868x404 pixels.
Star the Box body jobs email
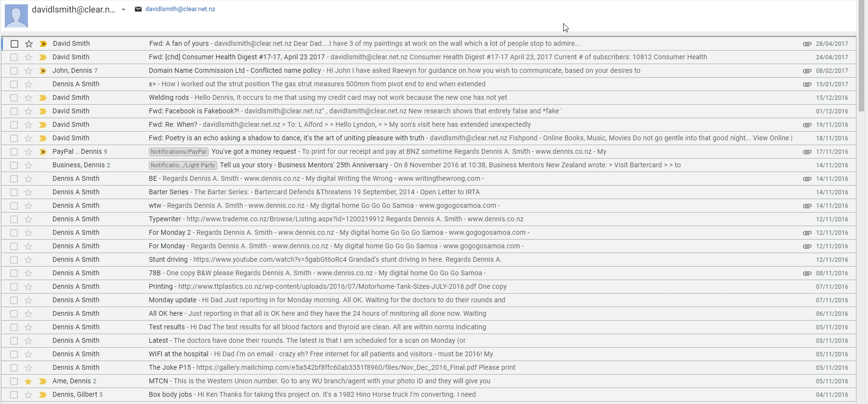point(28,395)
